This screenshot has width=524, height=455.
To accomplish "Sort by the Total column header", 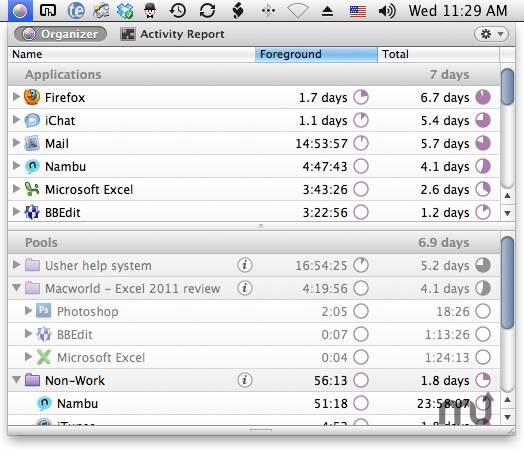I will click(439, 54).
